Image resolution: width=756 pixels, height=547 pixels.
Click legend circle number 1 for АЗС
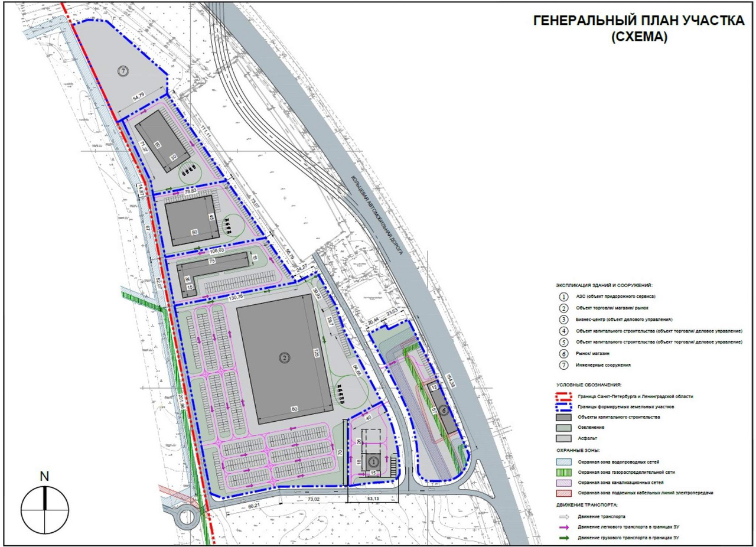coord(563,296)
